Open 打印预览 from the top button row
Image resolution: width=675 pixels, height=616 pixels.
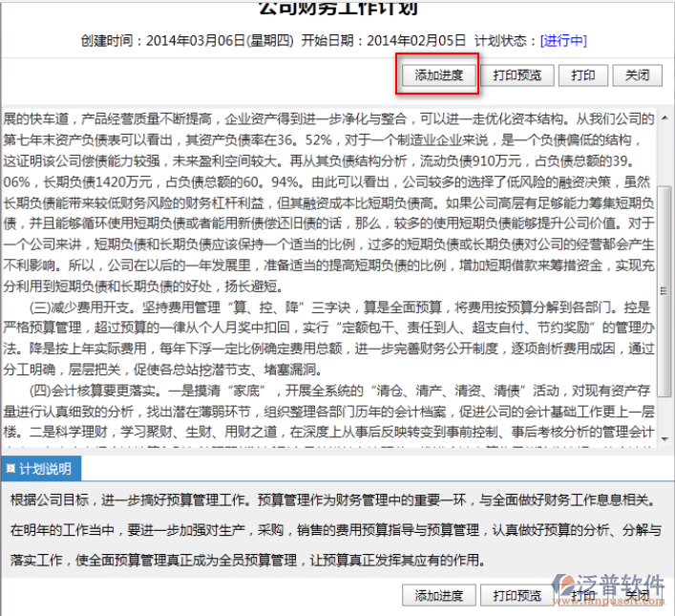pos(517,75)
